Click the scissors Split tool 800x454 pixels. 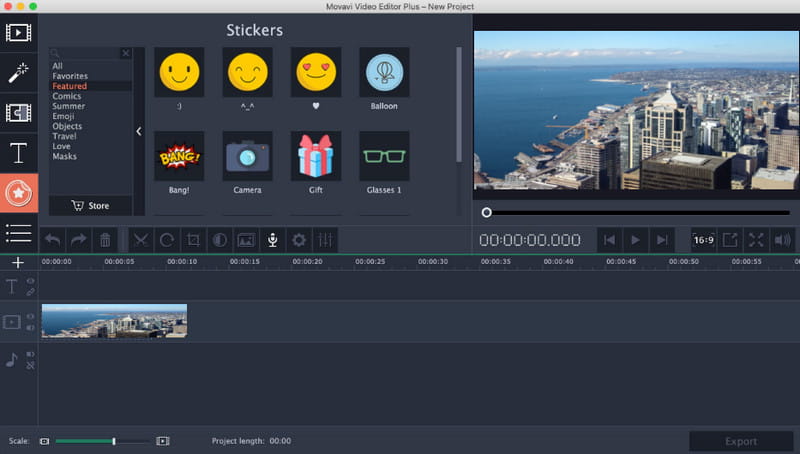141,240
